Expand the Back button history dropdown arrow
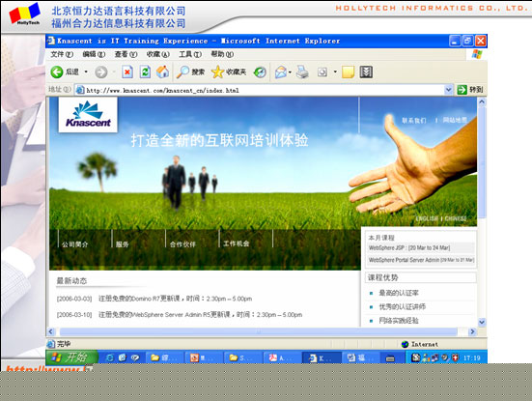The width and height of the screenshot is (532, 401). point(86,72)
